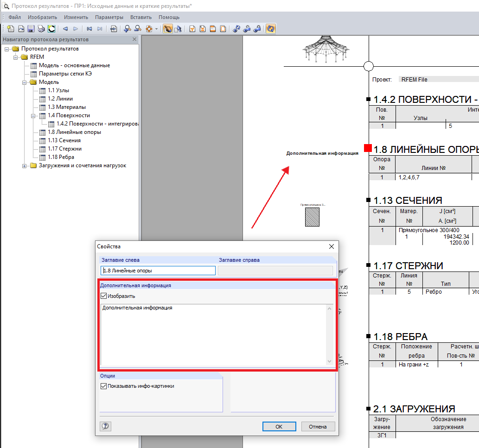Open dialog help with the question icon
The height and width of the screenshot is (448, 479).
[x=105, y=426]
